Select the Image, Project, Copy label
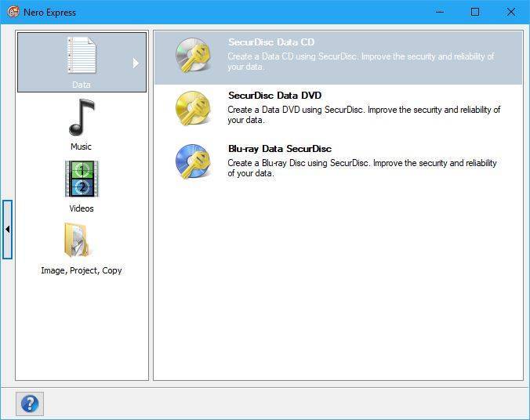The image size is (530, 420). [82, 270]
